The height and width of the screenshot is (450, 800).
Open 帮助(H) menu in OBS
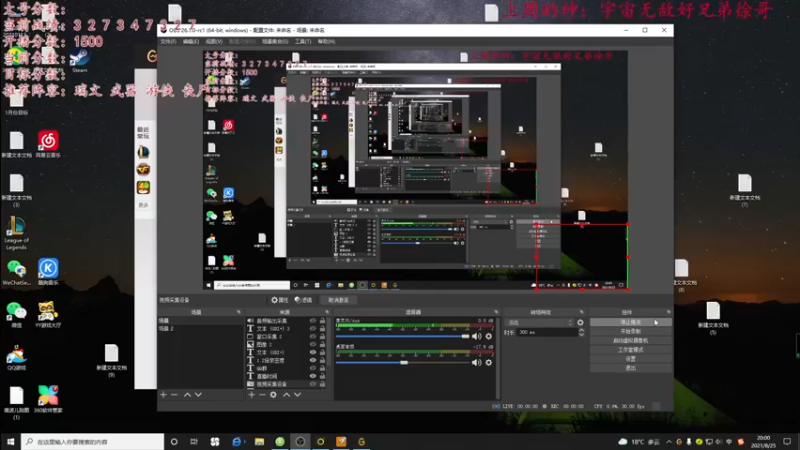pos(326,41)
